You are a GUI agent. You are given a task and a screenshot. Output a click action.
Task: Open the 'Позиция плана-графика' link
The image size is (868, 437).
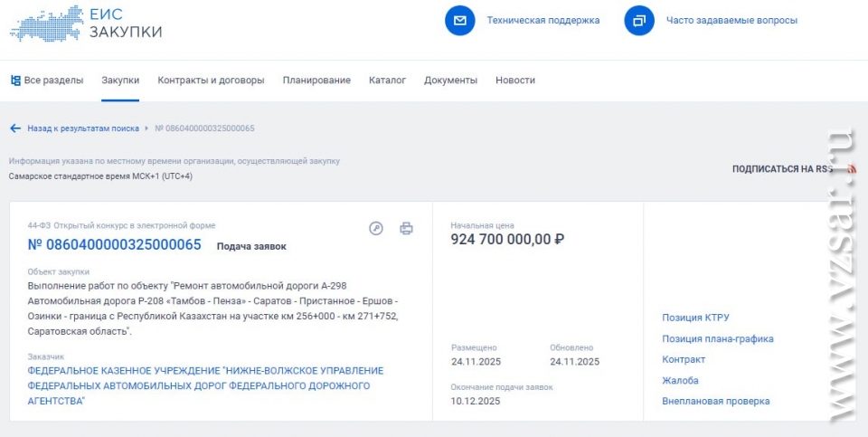pos(717,338)
